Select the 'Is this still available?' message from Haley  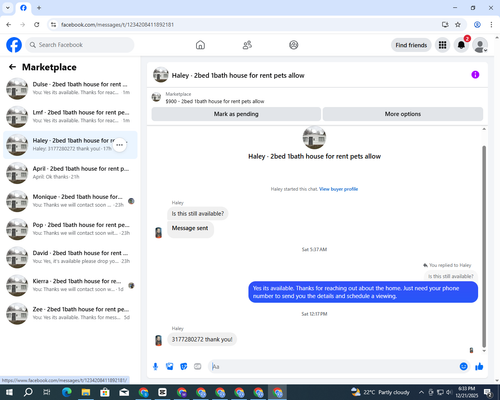pos(198,214)
